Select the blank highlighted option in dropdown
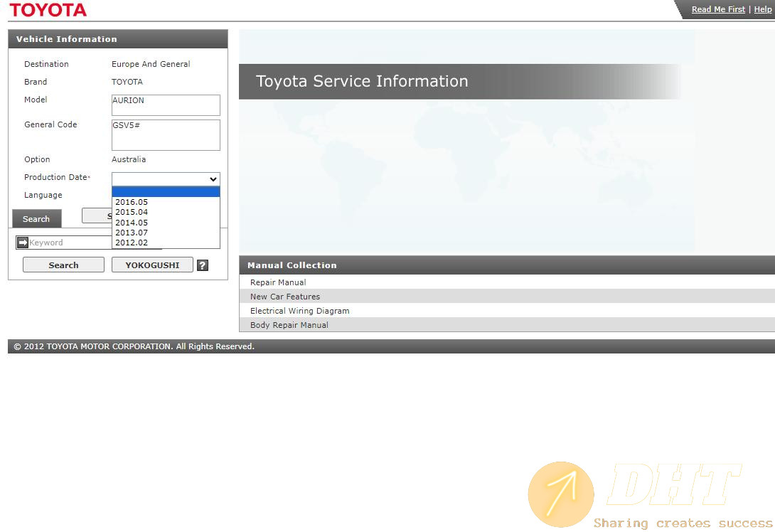Screen dimensions: 775x532 166,192
